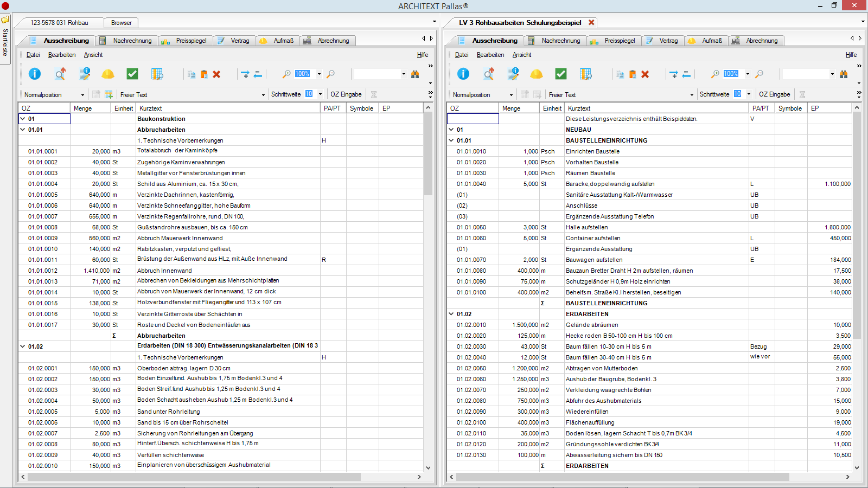Open Hilfe in the right pane
This screenshot has height=488, width=868.
(851, 55)
